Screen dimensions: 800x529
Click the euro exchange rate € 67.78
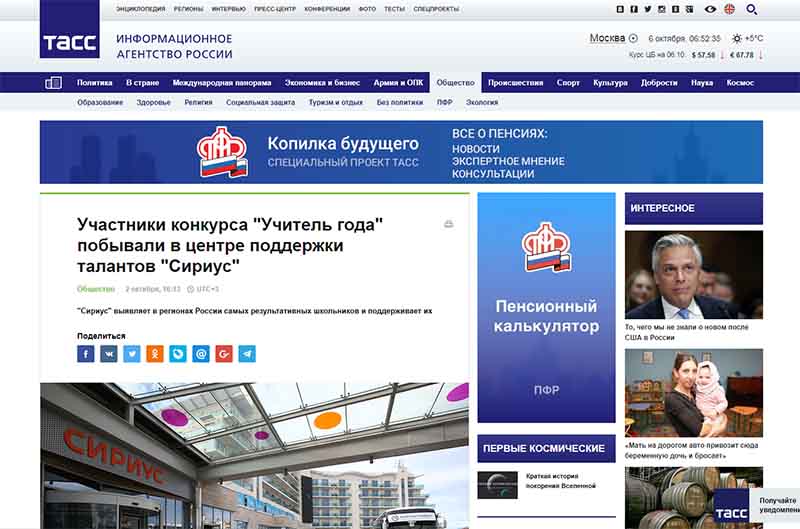pyautogui.click(x=742, y=55)
